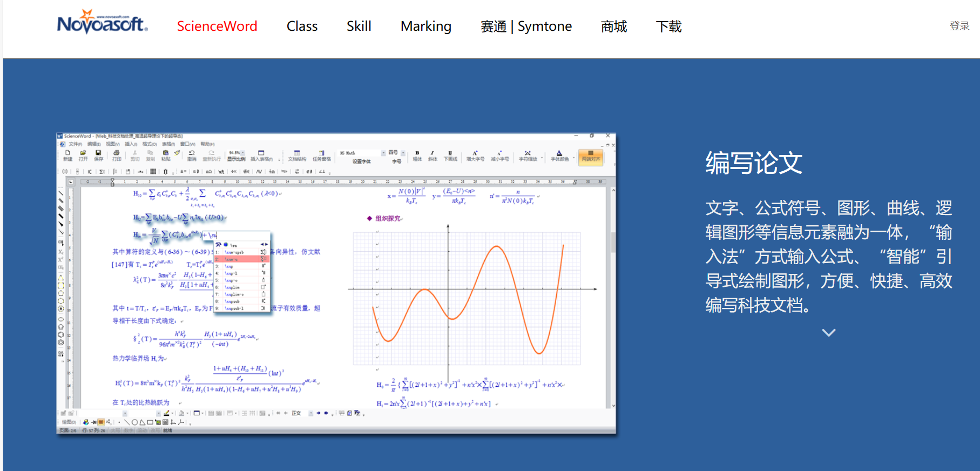Open 帮助 menu in the screenshot
This screenshot has width=980, height=471.
(x=207, y=144)
